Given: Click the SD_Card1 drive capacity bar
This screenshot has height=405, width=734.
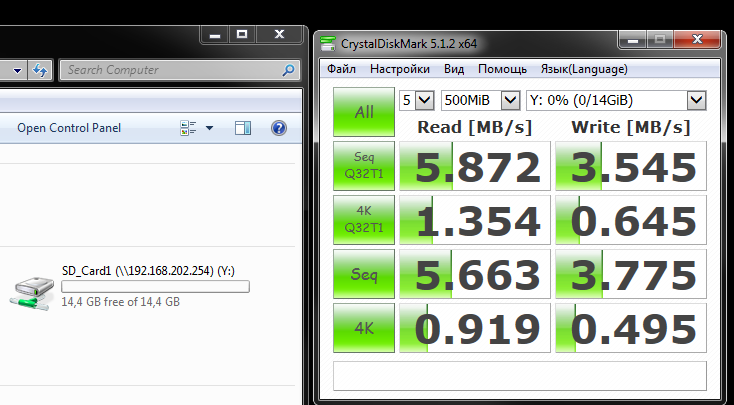Looking at the screenshot, I should [x=155, y=287].
